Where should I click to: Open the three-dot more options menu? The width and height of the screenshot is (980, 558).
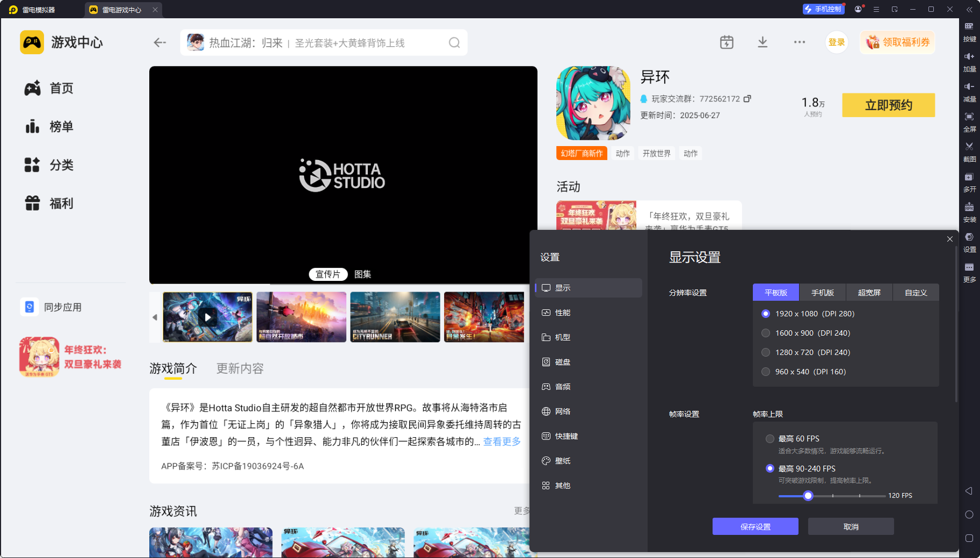[x=800, y=42]
